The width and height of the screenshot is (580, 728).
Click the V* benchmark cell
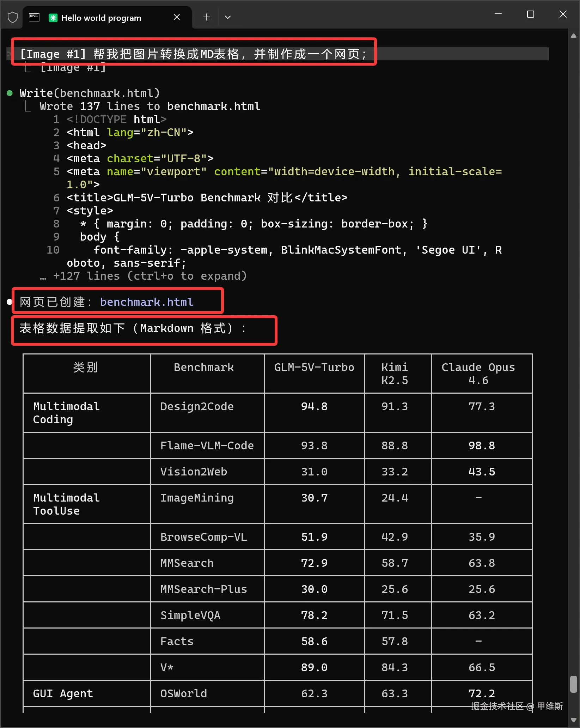[207, 667]
